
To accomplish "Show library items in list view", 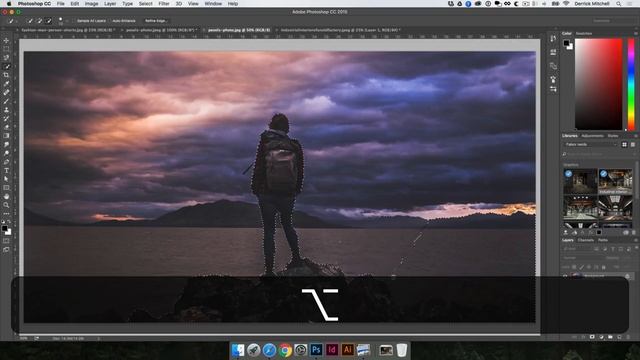I will [x=633, y=144].
